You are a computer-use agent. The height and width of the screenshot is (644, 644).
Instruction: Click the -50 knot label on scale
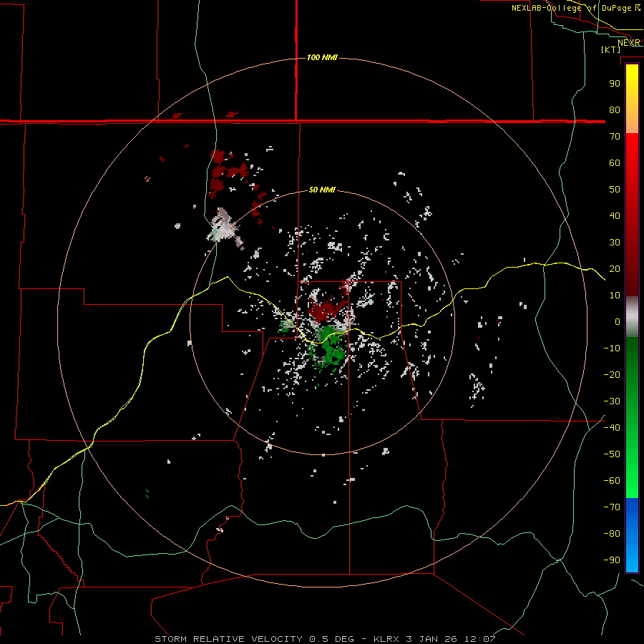pos(612,454)
